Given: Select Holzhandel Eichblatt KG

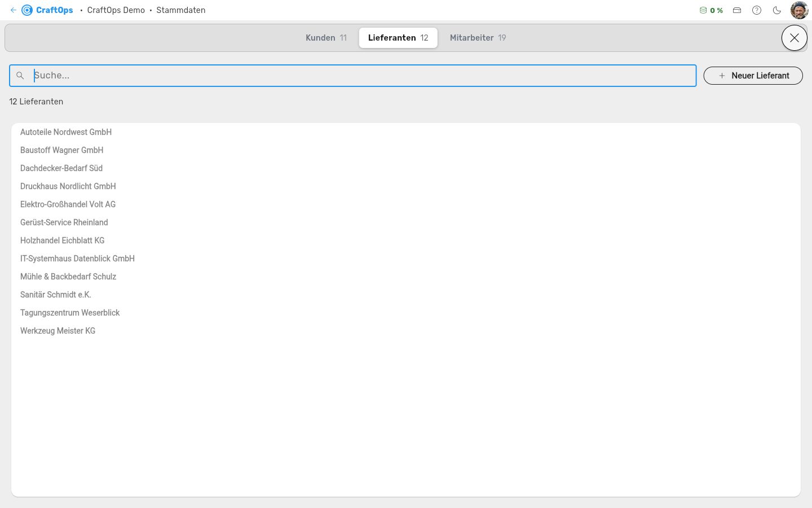Looking at the screenshot, I should [x=406, y=240].
